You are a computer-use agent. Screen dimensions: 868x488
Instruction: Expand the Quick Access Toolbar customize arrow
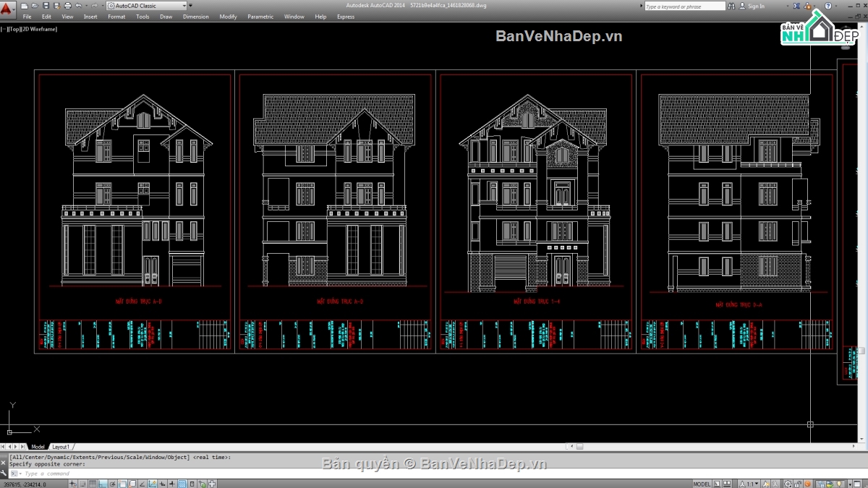(x=190, y=6)
